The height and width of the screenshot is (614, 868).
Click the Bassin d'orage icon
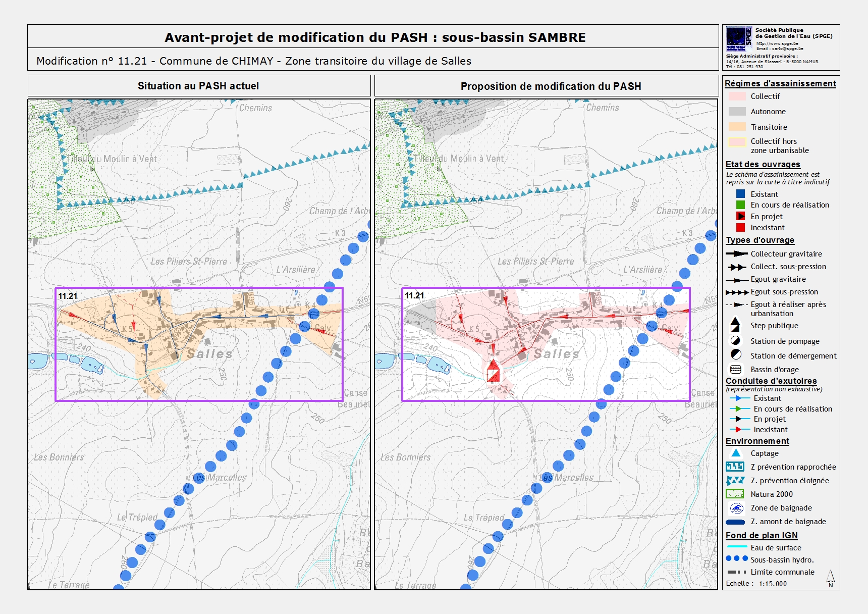point(736,369)
